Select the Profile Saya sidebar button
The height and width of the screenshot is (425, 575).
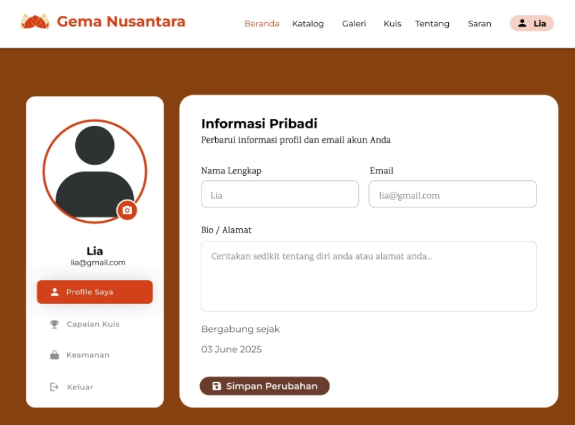pos(95,292)
